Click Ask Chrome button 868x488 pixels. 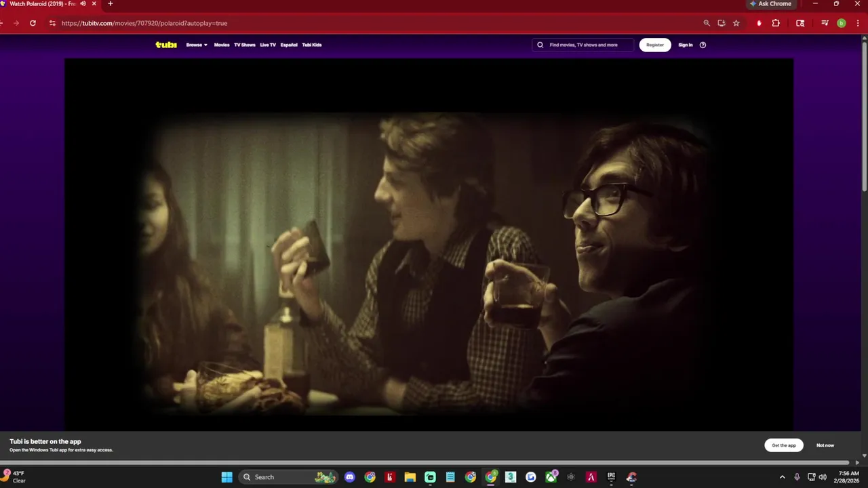tap(771, 3)
